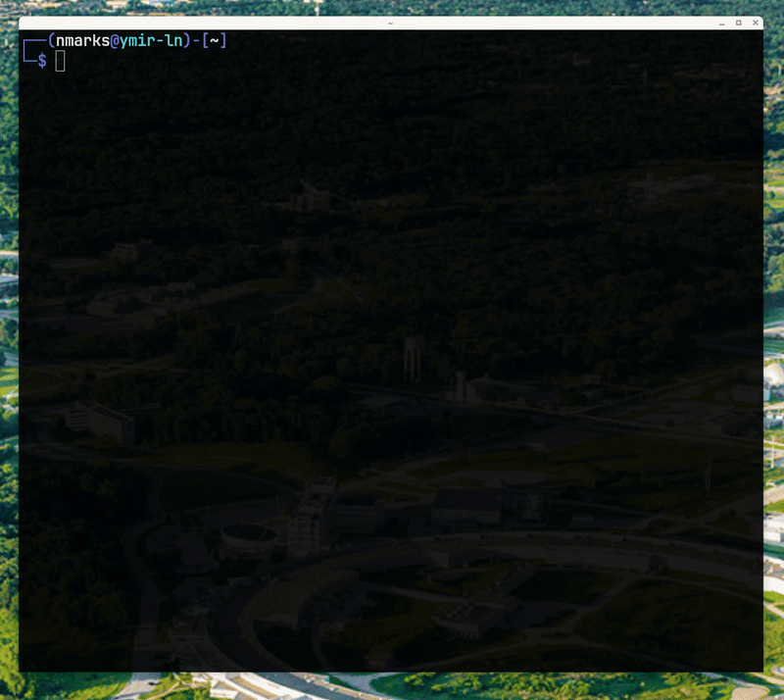Click the empty title bar left of the title
Viewport: 784px width, 700px height.
click(x=196, y=23)
